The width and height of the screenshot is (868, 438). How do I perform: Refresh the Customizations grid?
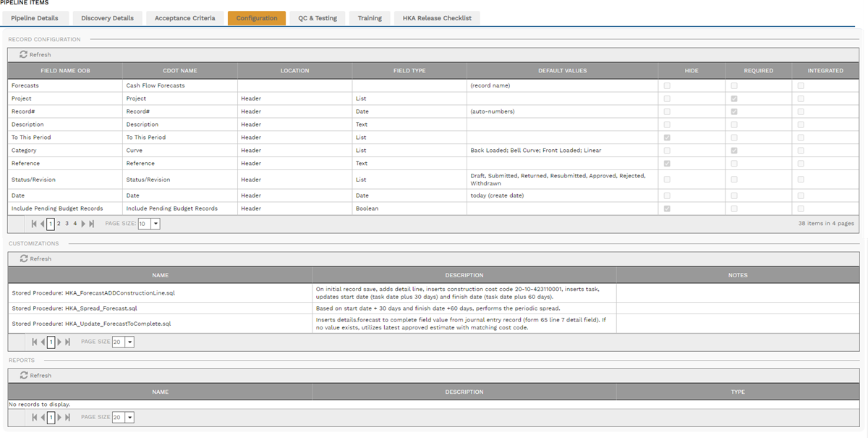pos(35,258)
